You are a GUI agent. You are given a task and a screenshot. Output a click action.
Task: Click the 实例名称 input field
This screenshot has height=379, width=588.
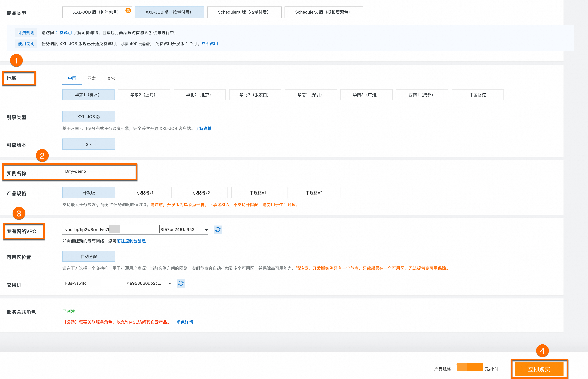click(97, 171)
